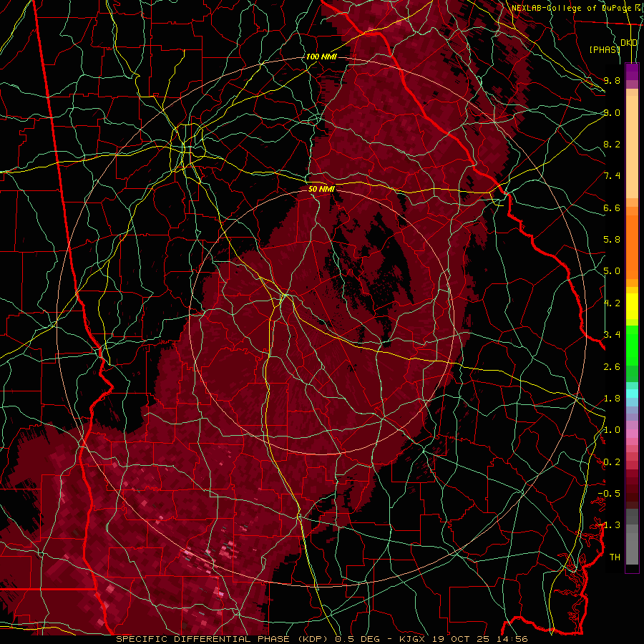Select the -1.3 value on the color scale

[609, 525]
